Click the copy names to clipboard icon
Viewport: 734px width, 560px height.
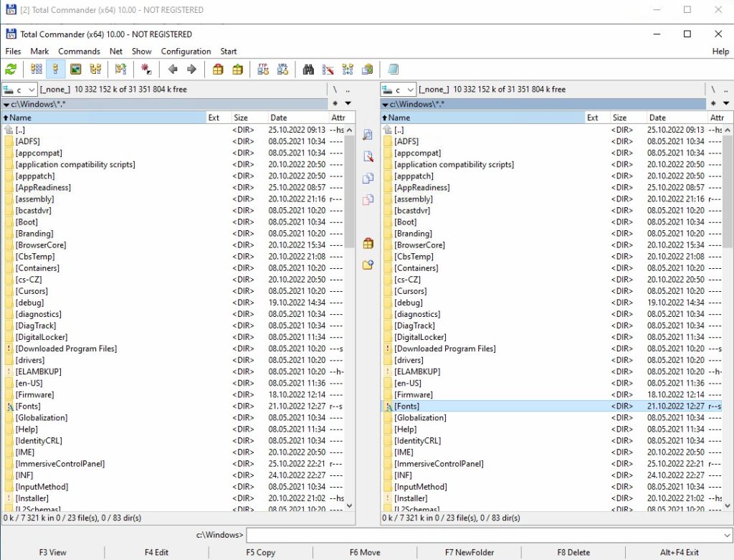click(x=368, y=70)
